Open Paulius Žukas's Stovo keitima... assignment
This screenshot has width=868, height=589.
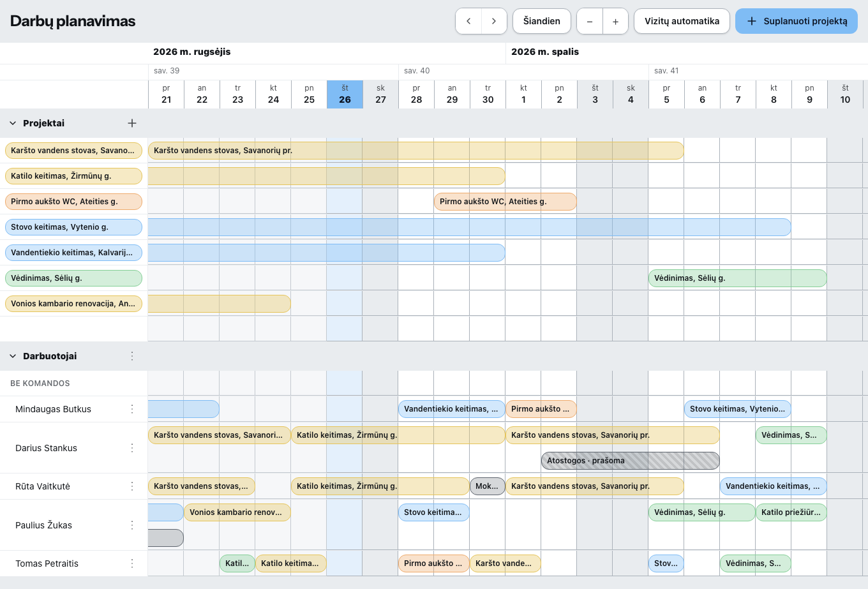click(x=434, y=512)
